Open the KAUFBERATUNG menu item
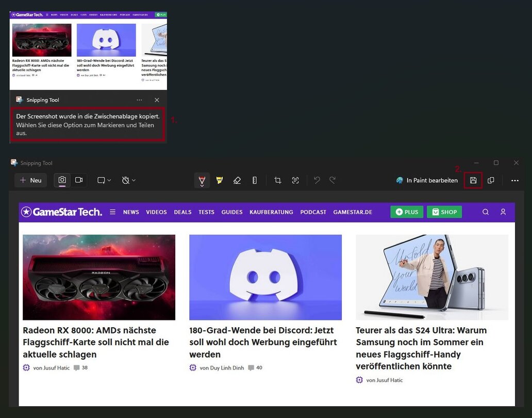The width and height of the screenshot is (532, 418). 272,212
